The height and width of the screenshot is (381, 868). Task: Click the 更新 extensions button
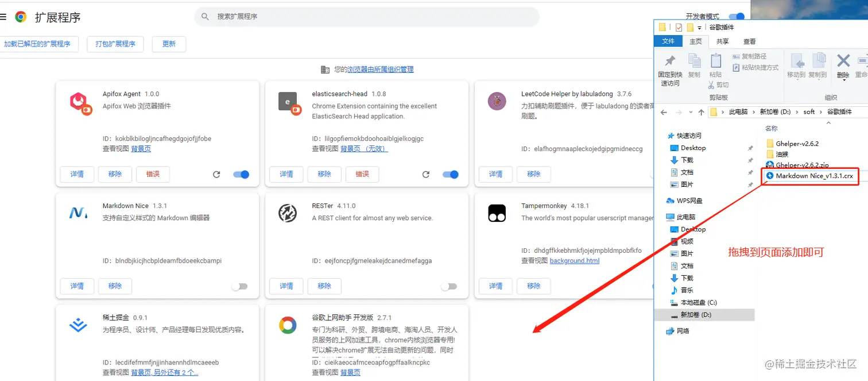(169, 44)
